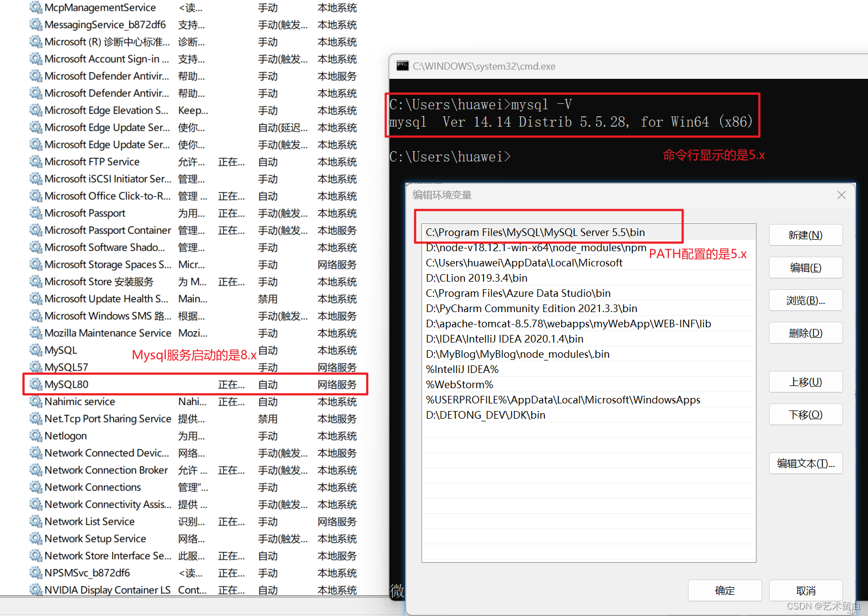
Task: Confirm the dialog with 确定
Action: point(724,590)
